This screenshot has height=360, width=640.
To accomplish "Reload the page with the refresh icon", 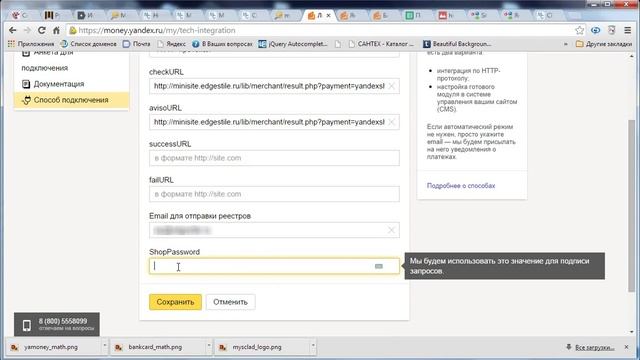I will coord(42,31).
